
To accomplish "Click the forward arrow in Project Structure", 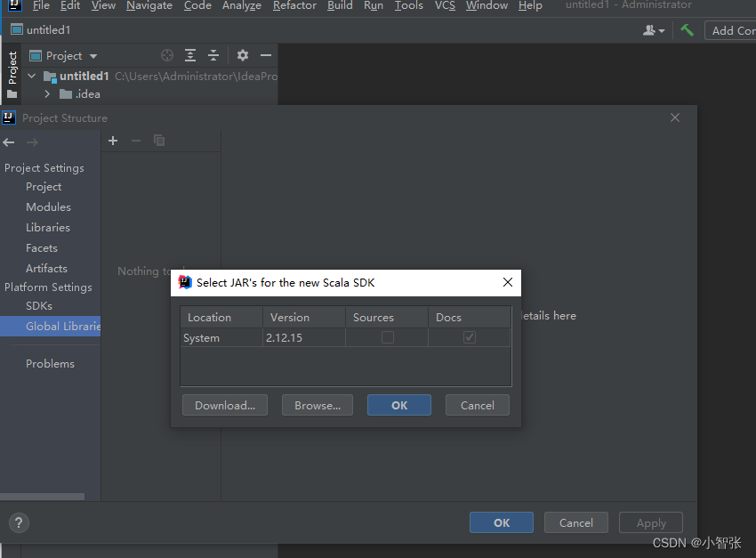I will [x=32, y=142].
